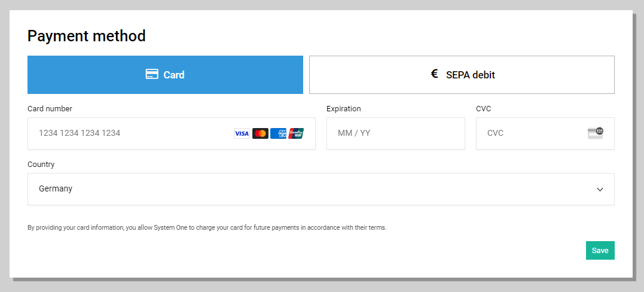
Task: Click the CVC card hint icon
Action: tap(596, 133)
